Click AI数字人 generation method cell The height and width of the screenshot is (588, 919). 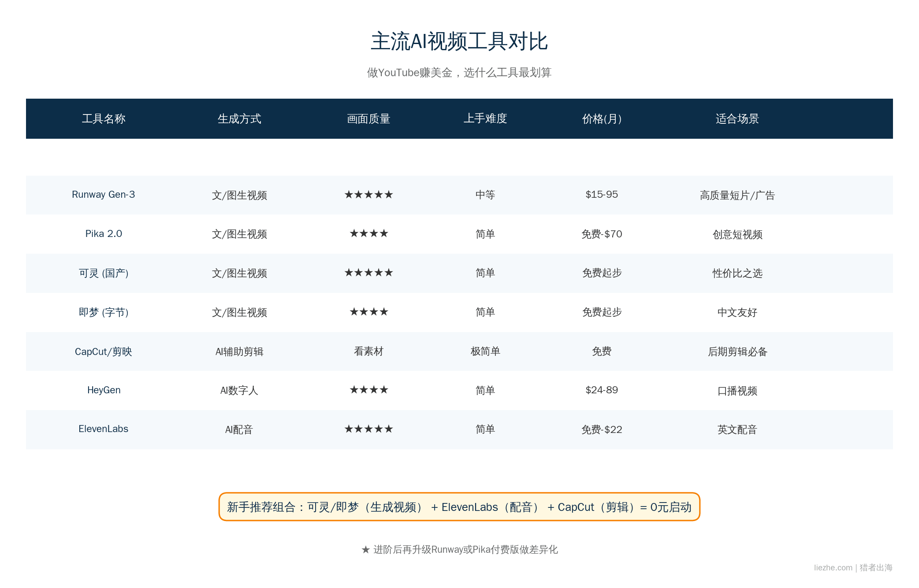point(239,391)
